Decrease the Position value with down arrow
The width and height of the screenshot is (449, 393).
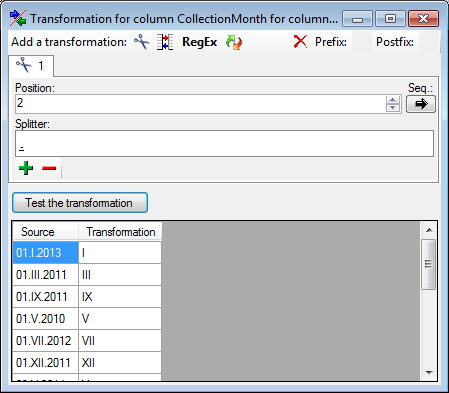pyautogui.click(x=393, y=108)
